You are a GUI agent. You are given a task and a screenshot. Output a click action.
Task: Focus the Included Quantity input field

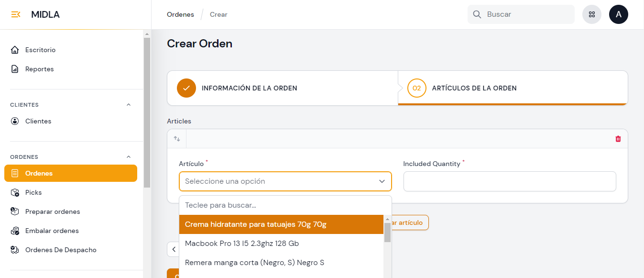[x=509, y=181]
